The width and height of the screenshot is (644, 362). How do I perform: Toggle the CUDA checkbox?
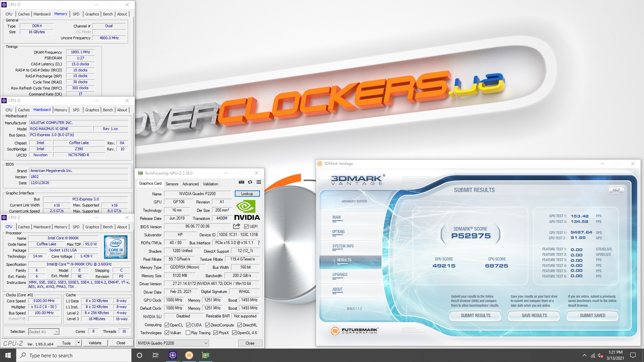pyautogui.click(x=189, y=325)
